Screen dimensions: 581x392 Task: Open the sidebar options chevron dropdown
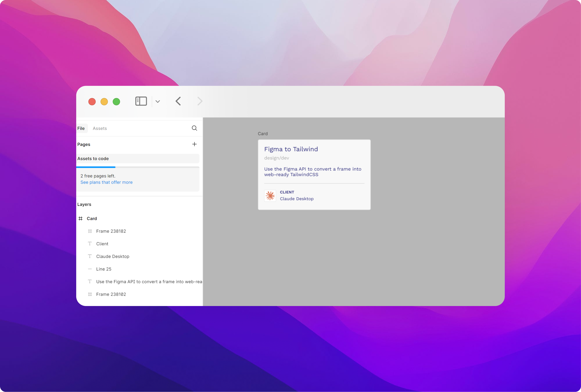158,101
